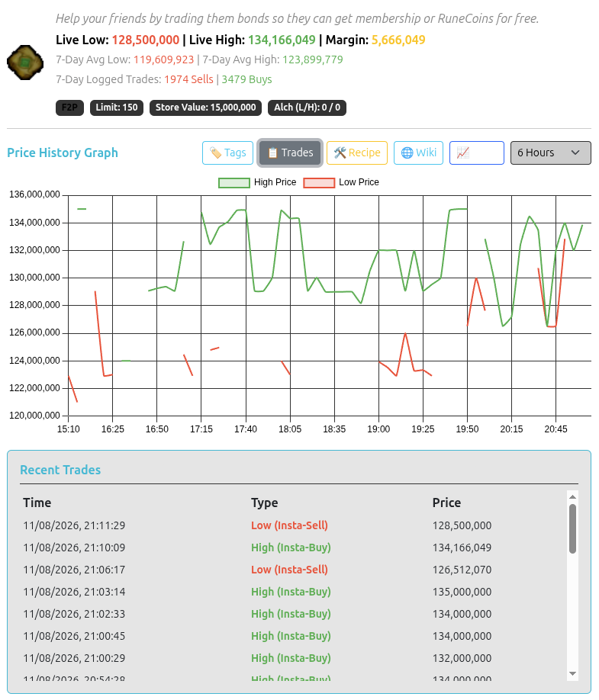Click the 20:45 x-axis label
Viewport: 599px width, 700px height.
[x=556, y=429]
